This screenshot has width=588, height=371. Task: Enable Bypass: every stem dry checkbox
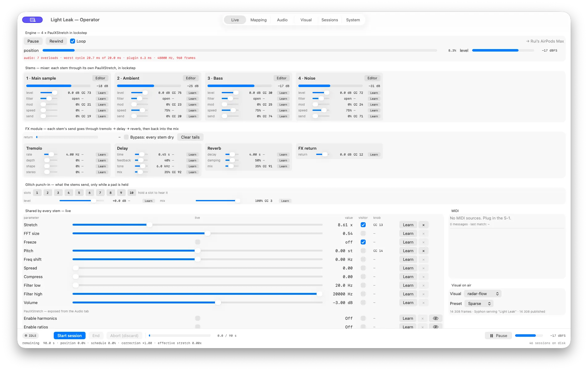tap(126, 137)
